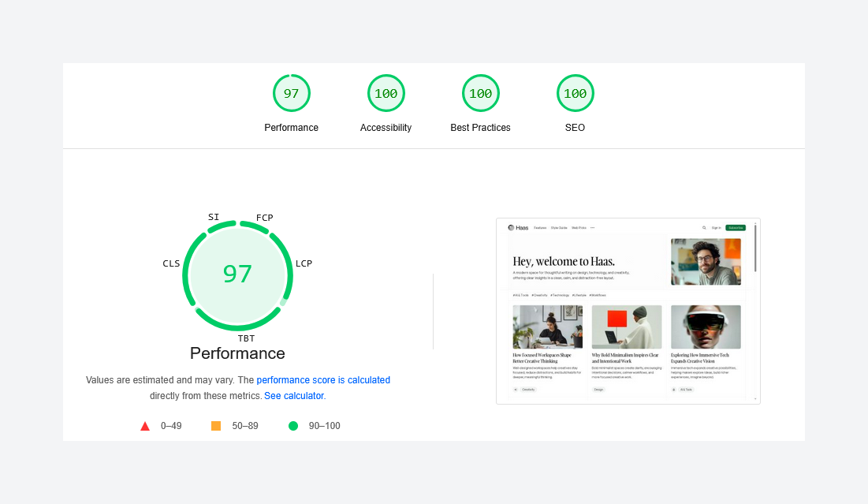Viewport: 868px width, 504px height.
Task: Select the Style Guide menu item
Action: (x=559, y=228)
